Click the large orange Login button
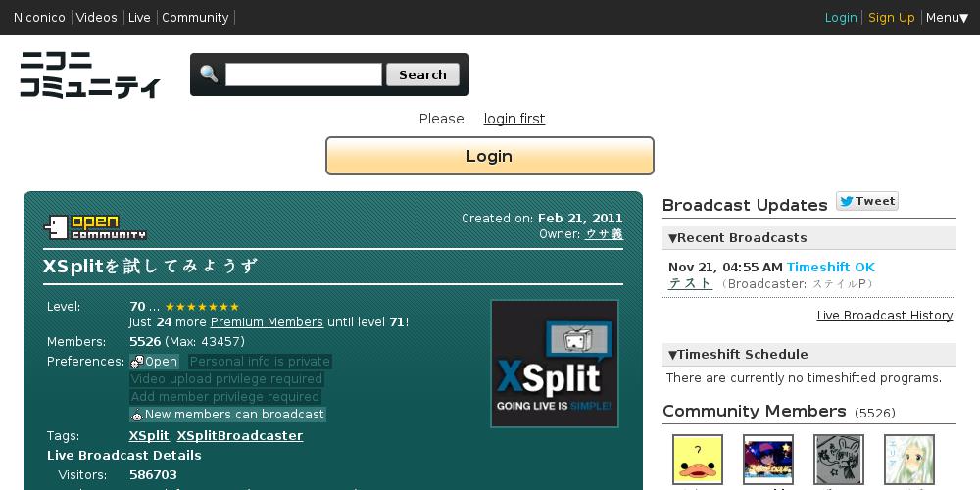 [x=489, y=156]
